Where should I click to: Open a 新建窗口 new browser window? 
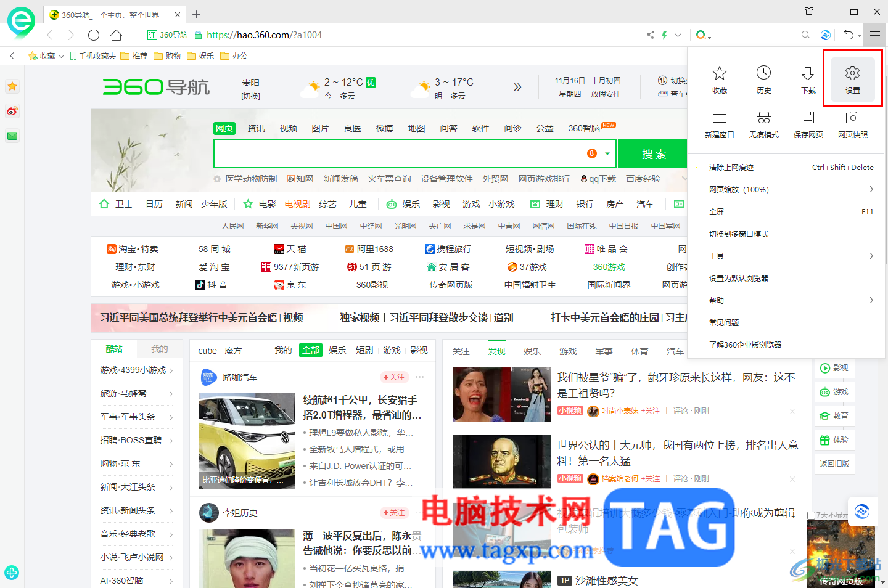pos(719,123)
